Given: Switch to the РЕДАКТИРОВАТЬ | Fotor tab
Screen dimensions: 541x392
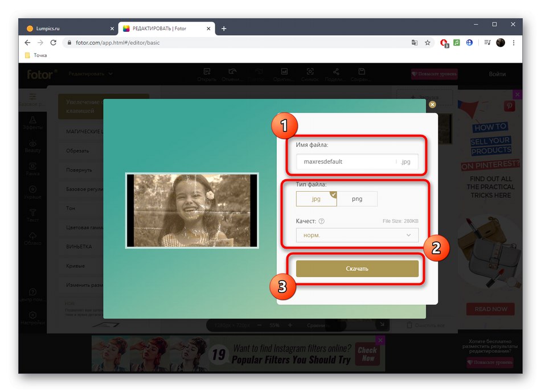Looking at the screenshot, I should tap(167, 28).
